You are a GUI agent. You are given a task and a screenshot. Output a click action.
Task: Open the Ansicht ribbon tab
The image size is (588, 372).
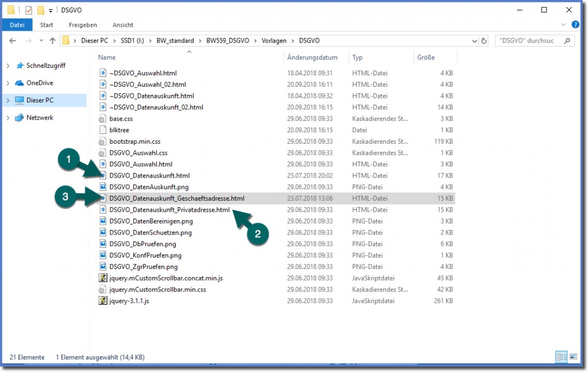(123, 25)
